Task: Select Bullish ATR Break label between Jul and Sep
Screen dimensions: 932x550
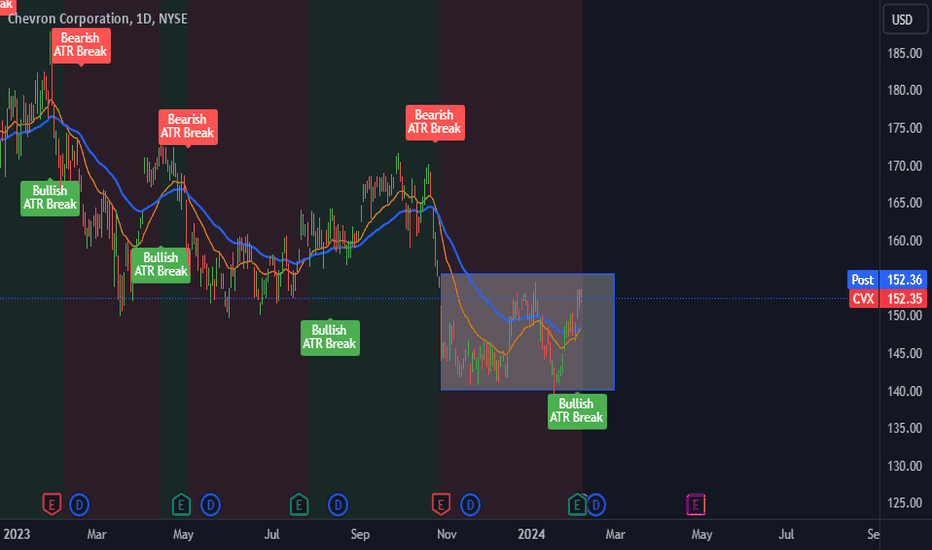Action: (x=330, y=337)
